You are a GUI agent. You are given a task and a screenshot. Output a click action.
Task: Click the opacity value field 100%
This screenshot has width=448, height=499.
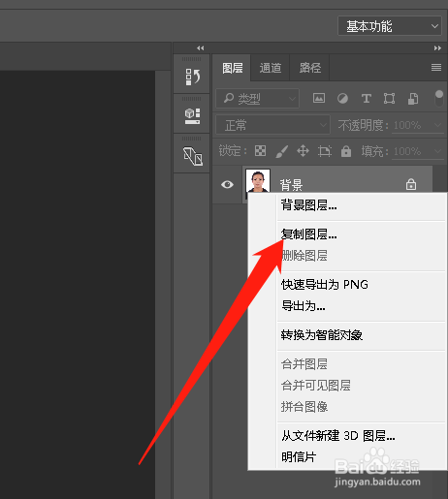tap(407, 125)
